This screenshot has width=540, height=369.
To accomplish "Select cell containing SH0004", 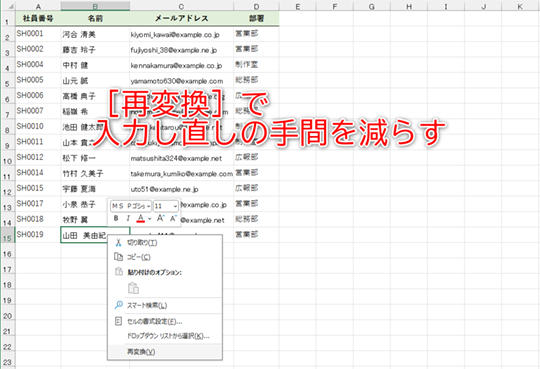I will click(38, 65).
